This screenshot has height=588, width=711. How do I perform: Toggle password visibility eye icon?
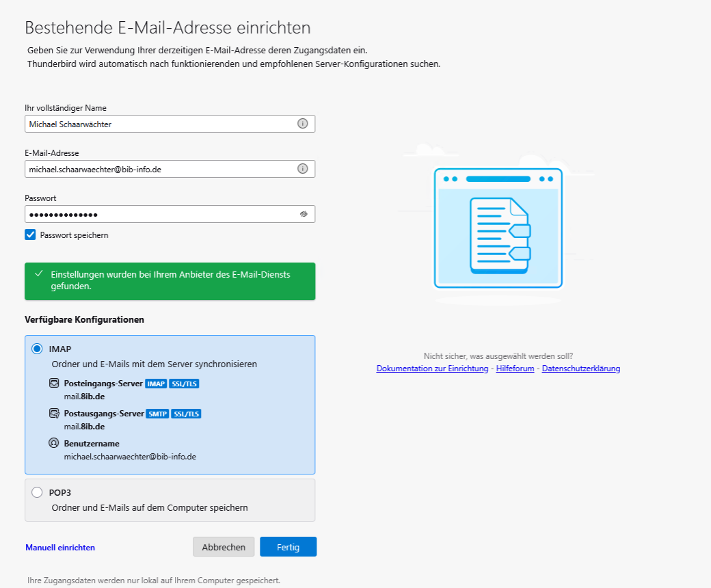point(304,214)
